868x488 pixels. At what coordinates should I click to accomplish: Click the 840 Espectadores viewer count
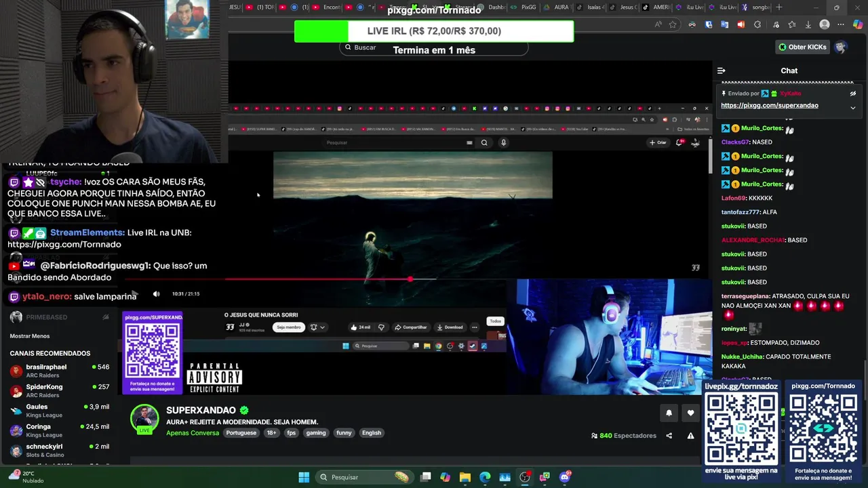(623, 436)
